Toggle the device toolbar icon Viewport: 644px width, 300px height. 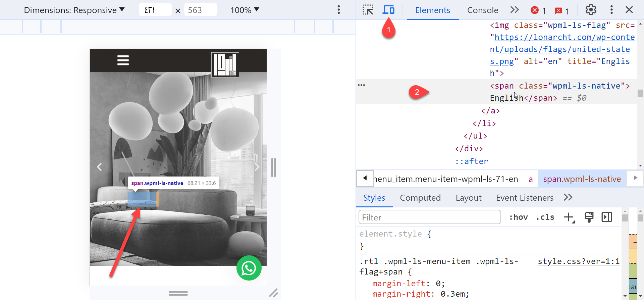pyautogui.click(x=388, y=10)
